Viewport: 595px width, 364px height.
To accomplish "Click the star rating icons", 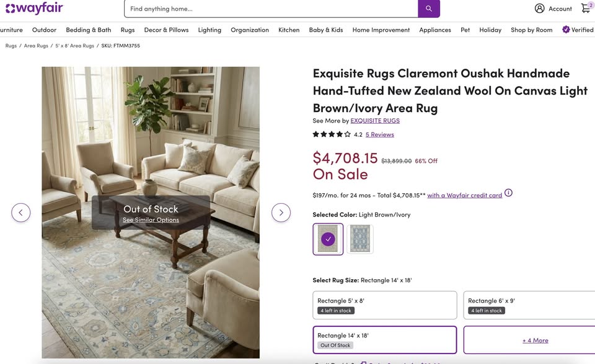I will pyautogui.click(x=331, y=134).
